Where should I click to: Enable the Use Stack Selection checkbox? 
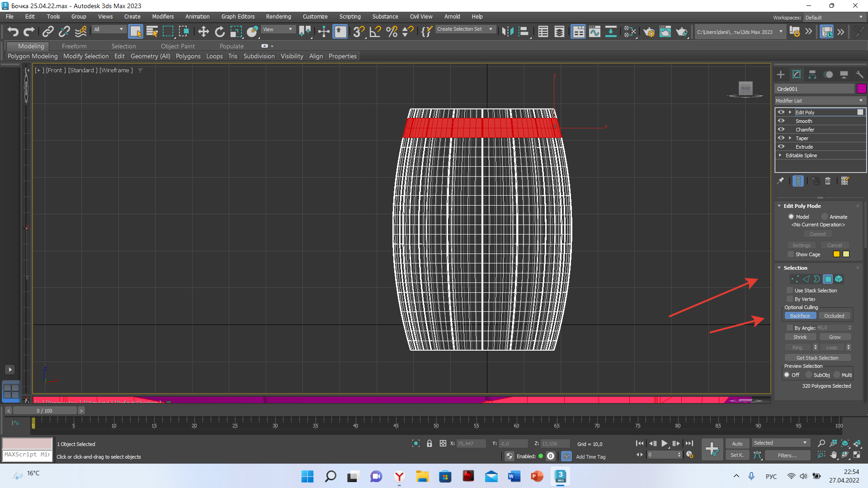[790, 291]
